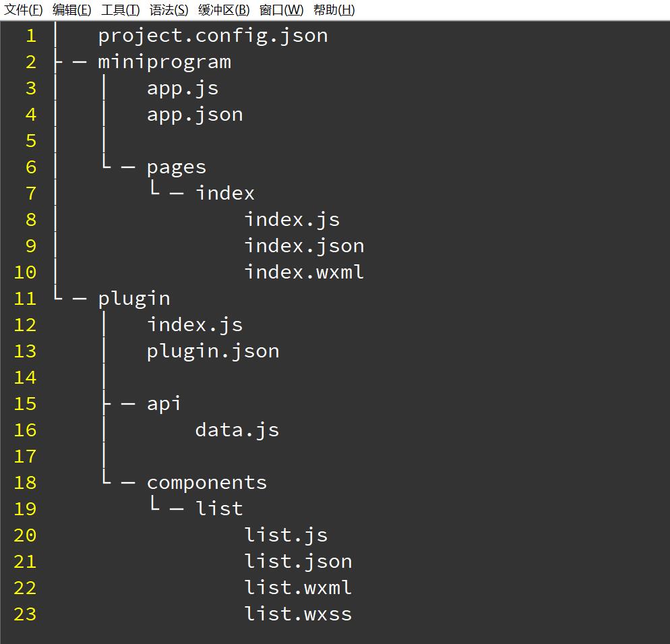Click the list folder name on line 19
The width and height of the screenshot is (670, 644).
tap(219, 509)
